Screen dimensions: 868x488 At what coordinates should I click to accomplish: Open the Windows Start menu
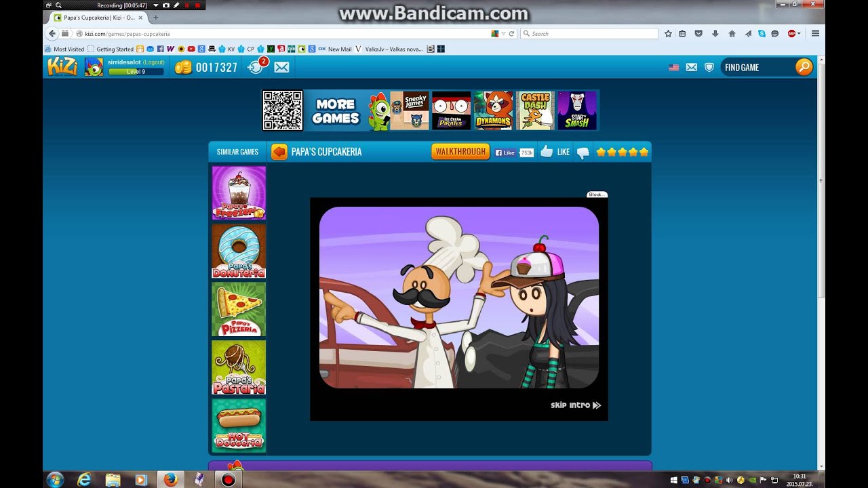click(55, 479)
